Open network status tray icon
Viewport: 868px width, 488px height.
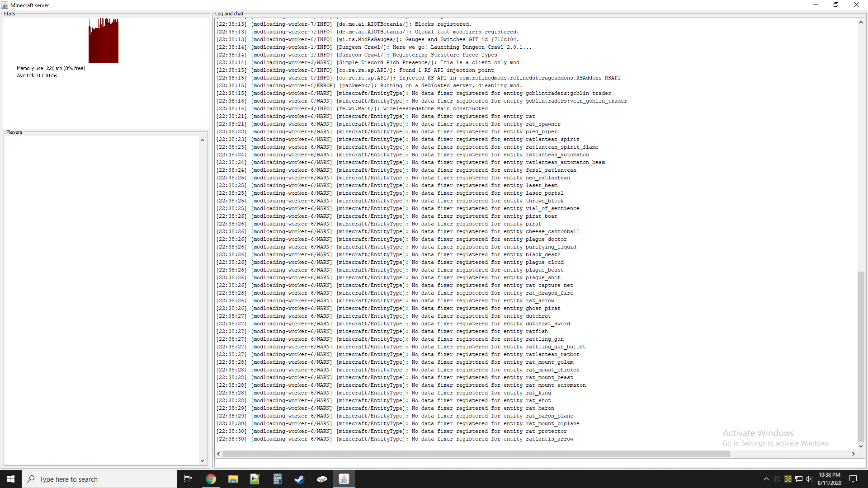point(799,479)
